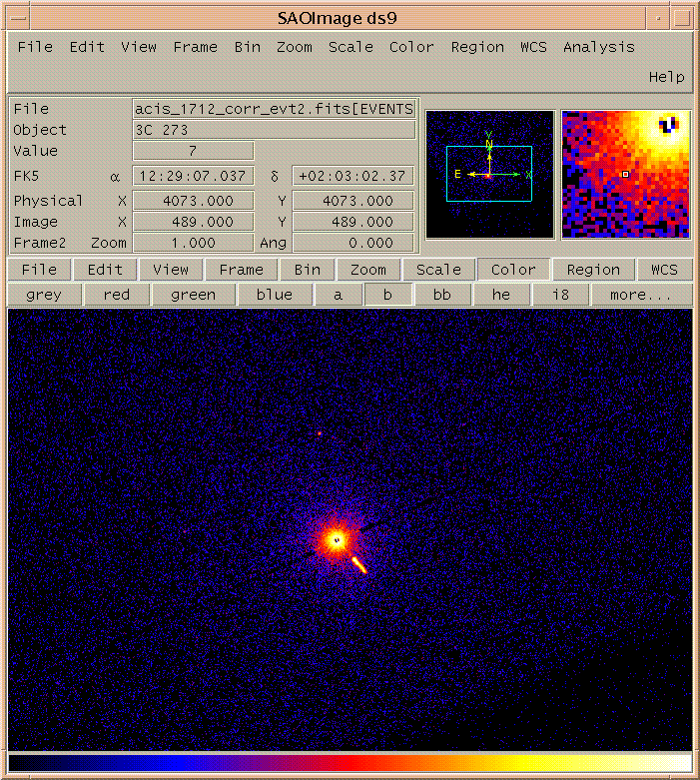Click the Ang rotation field

pyautogui.click(x=352, y=243)
